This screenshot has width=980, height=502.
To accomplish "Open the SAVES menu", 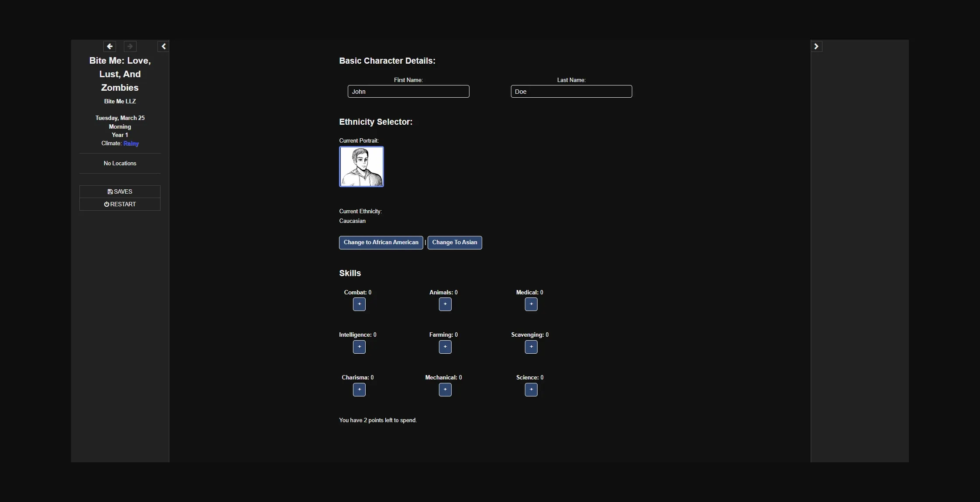I will coord(120,191).
